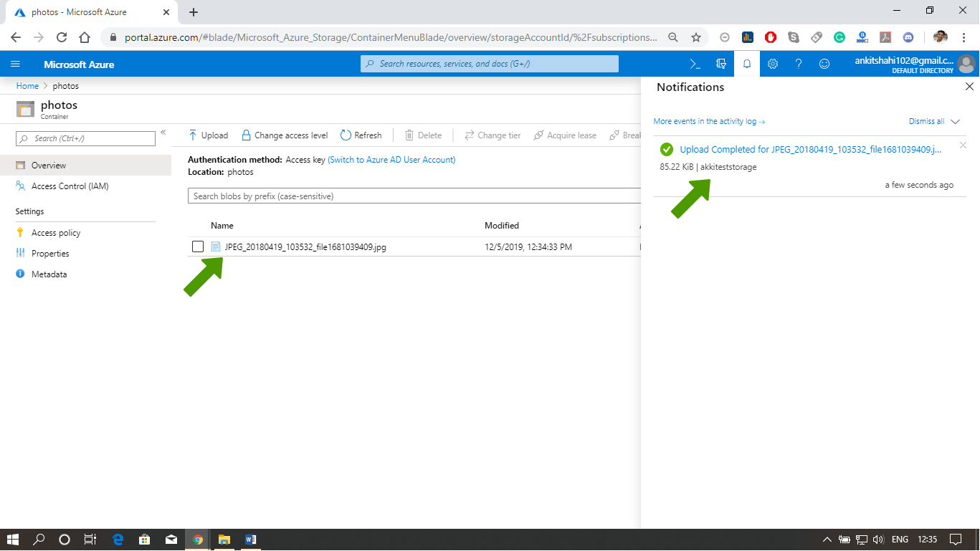Open the Azure portal hamburger menu

point(16,64)
